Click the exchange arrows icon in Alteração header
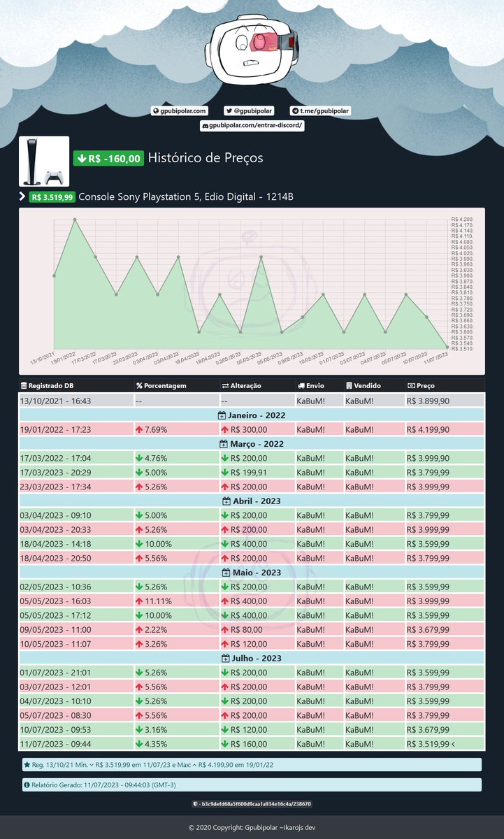 click(225, 385)
